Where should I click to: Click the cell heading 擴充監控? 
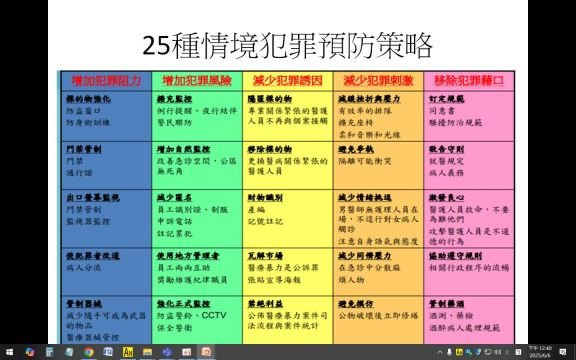click(174, 99)
